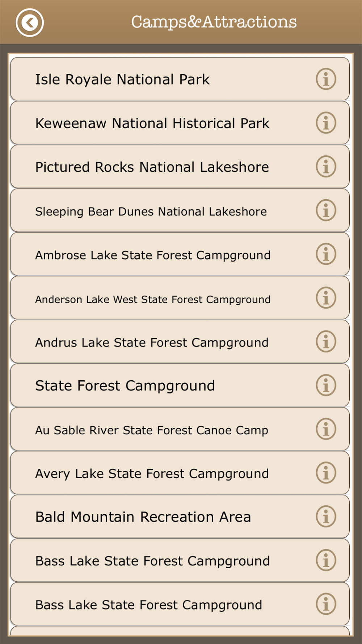Image resolution: width=362 pixels, height=644 pixels.
Task: Select Sleeping Bear Dunes National Lakeshore row
Action: click(x=180, y=210)
